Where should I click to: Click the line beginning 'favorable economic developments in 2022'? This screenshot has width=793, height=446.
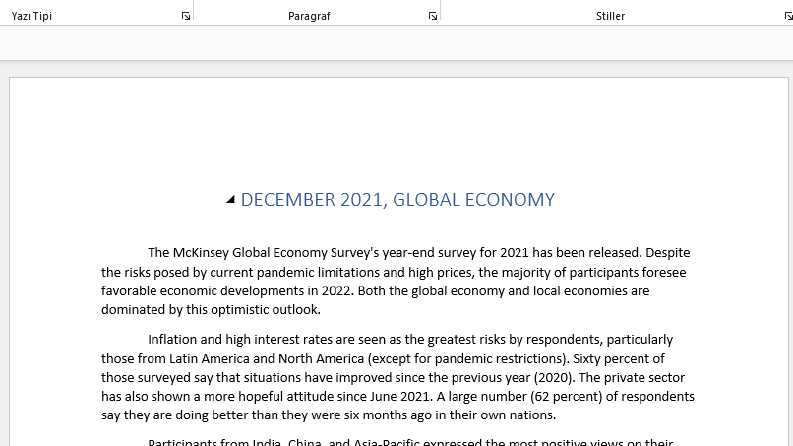click(375, 291)
